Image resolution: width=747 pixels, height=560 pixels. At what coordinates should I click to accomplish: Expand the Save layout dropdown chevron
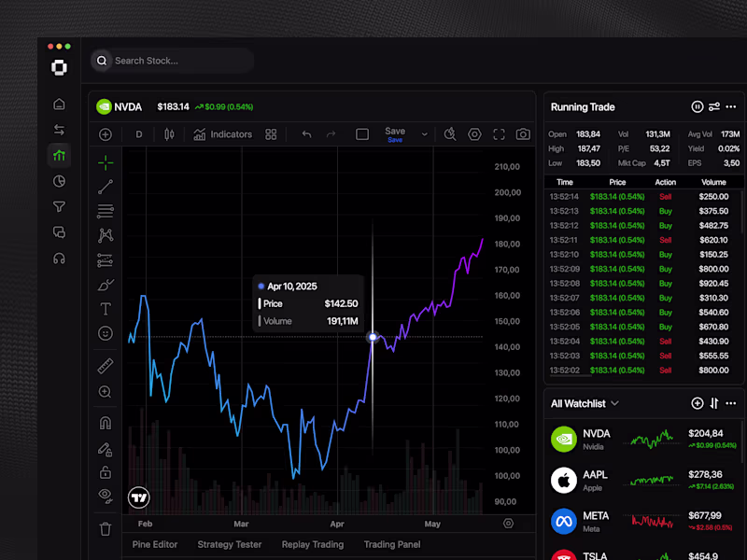(x=423, y=134)
